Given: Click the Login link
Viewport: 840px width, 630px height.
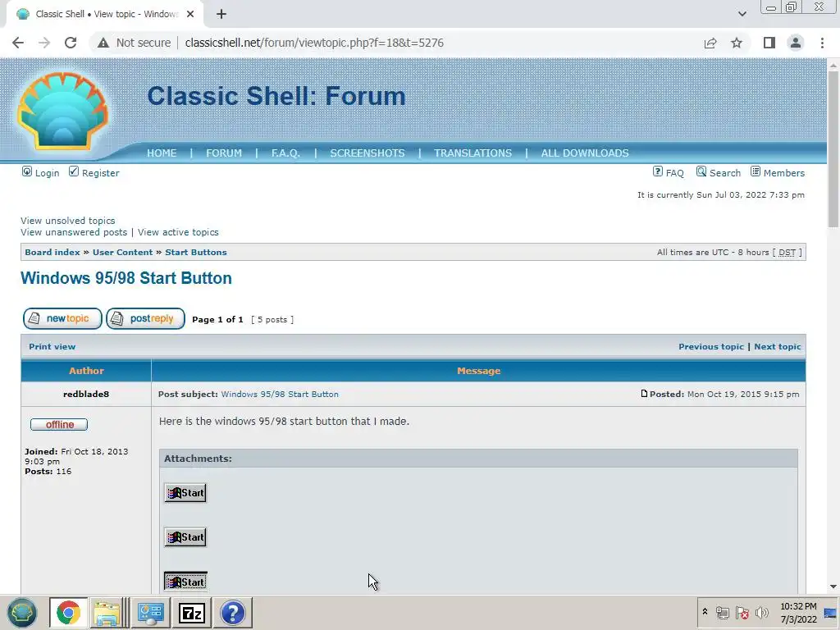Looking at the screenshot, I should coord(47,173).
